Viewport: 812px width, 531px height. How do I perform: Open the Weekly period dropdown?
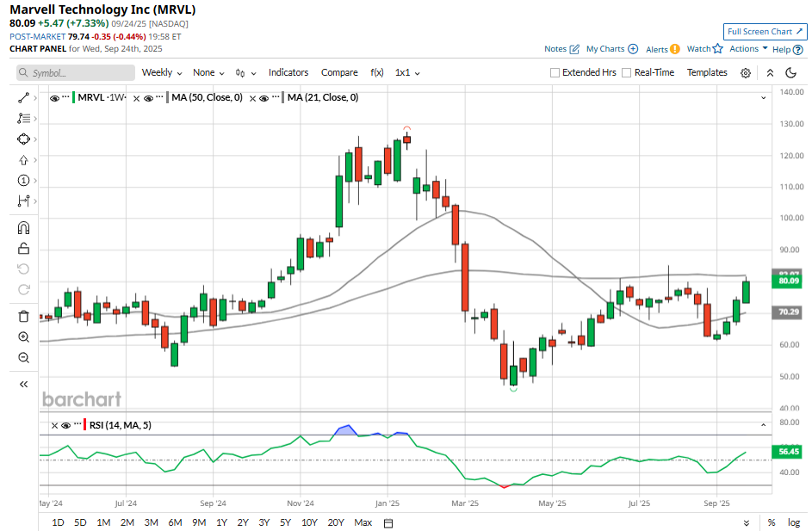161,73
